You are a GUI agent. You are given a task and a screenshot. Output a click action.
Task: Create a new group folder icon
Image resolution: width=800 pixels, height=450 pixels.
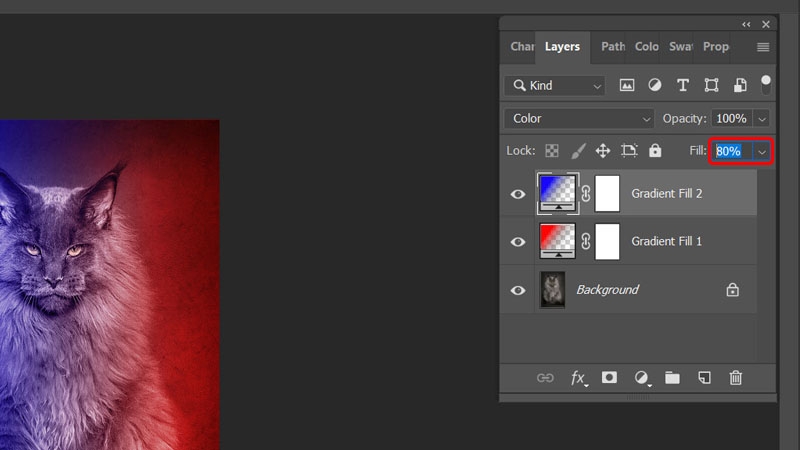pyautogui.click(x=672, y=378)
